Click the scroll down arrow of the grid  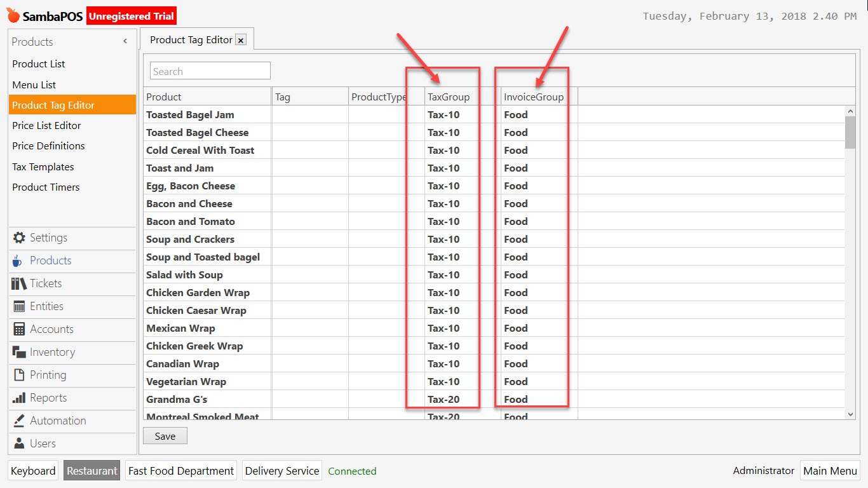pyautogui.click(x=850, y=414)
